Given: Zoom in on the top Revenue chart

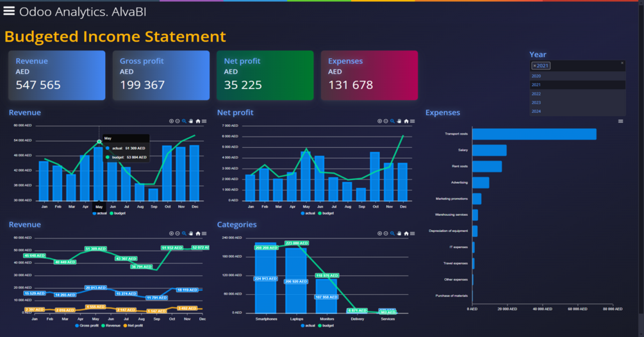Looking at the screenshot, I should (171, 121).
